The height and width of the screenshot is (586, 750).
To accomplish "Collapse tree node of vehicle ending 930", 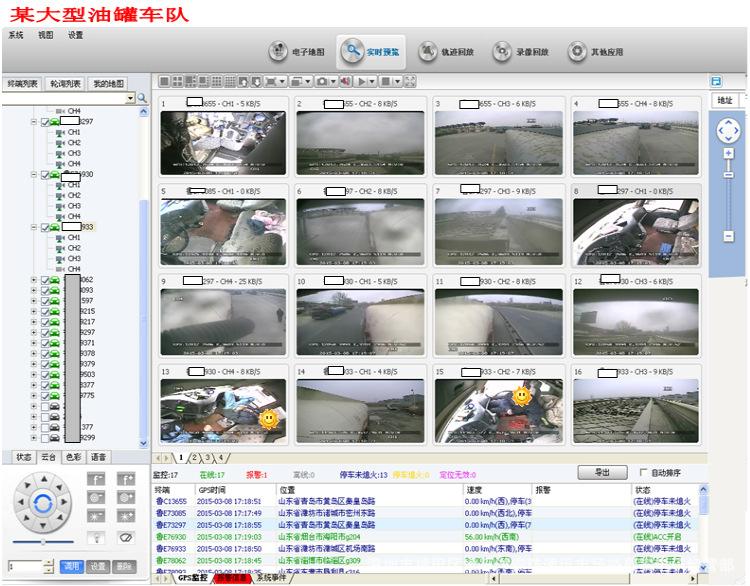I will (x=34, y=175).
